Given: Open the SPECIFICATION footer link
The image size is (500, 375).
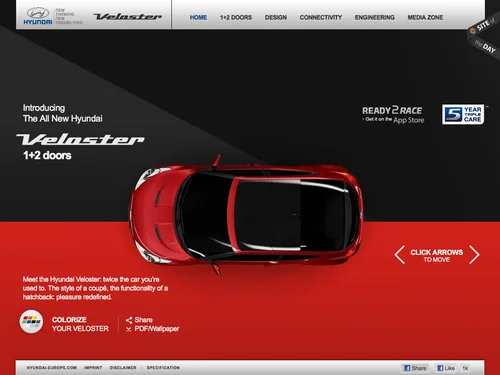Looking at the screenshot, I should pos(163,368).
